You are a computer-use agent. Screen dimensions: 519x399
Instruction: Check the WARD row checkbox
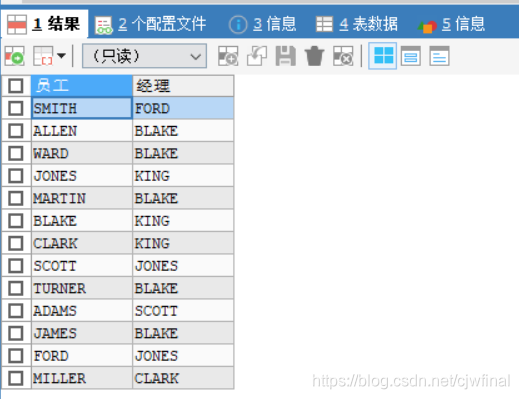click(16, 153)
